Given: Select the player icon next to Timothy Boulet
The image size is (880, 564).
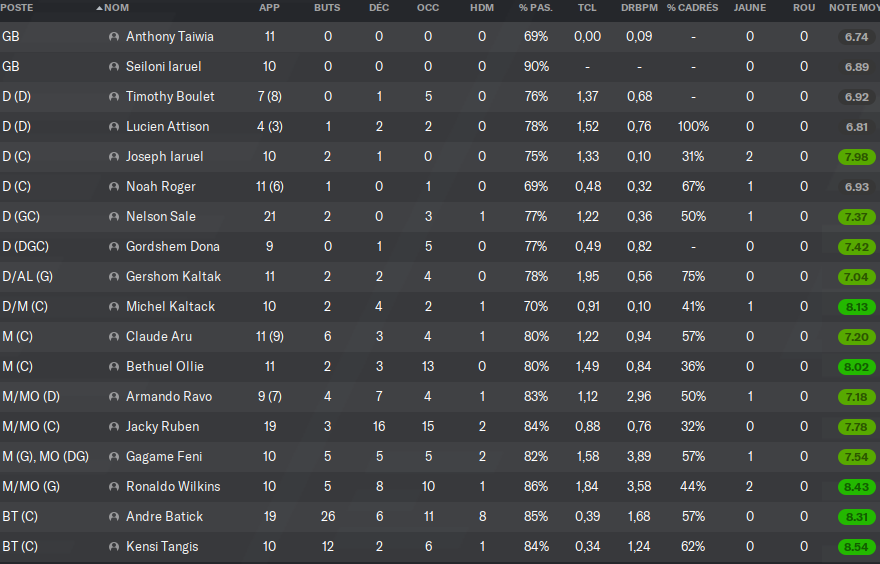Looking at the screenshot, I should click(114, 97).
